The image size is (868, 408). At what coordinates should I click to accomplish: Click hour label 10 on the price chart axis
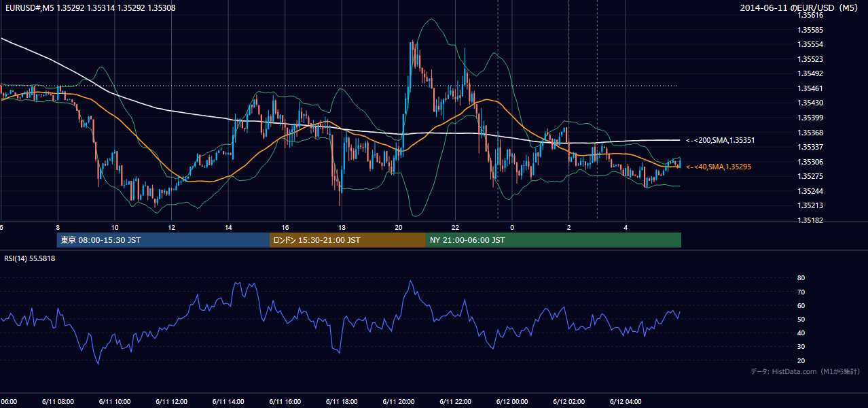pos(115,228)
